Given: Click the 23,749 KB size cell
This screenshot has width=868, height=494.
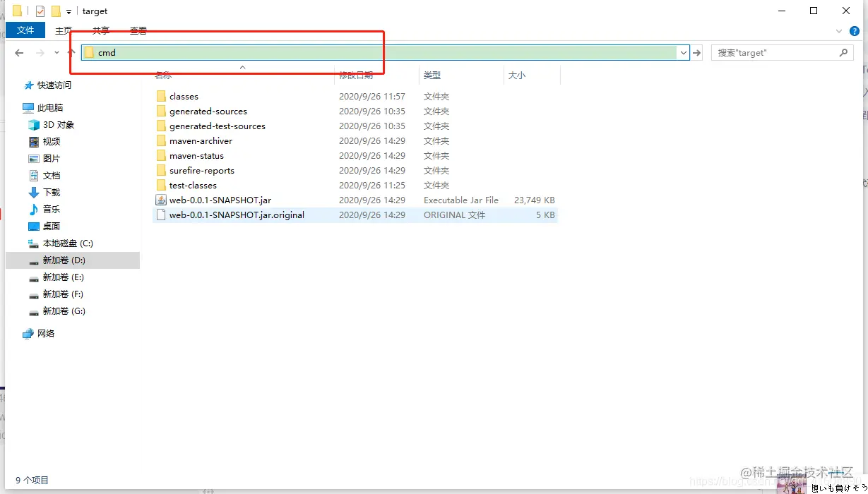Looking at the screenshot, I should (535, 200).
